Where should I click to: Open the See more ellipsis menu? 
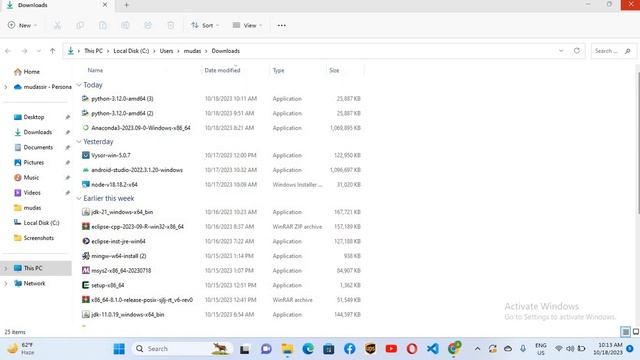coord(282,25)
